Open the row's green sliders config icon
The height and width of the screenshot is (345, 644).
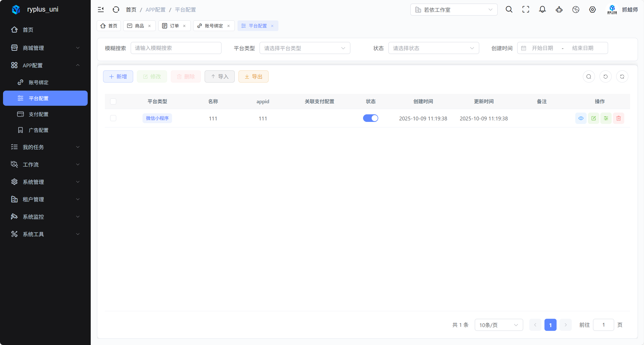pos(606,118)
